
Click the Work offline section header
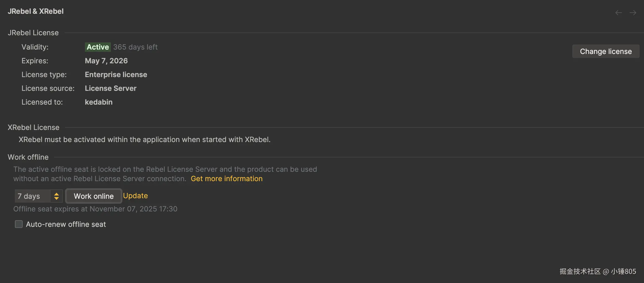click(x=28, y=157)
